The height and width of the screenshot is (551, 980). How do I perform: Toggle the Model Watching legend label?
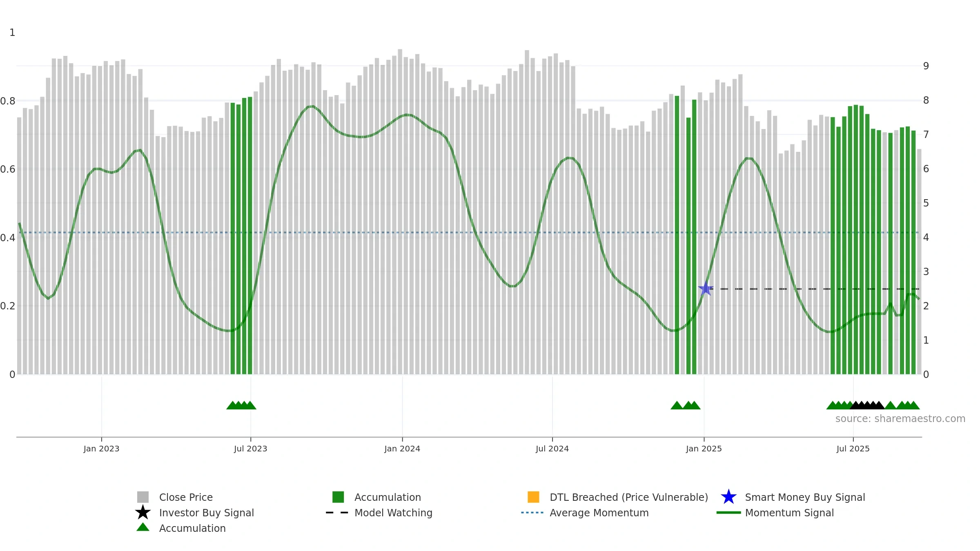coord(393,513)
